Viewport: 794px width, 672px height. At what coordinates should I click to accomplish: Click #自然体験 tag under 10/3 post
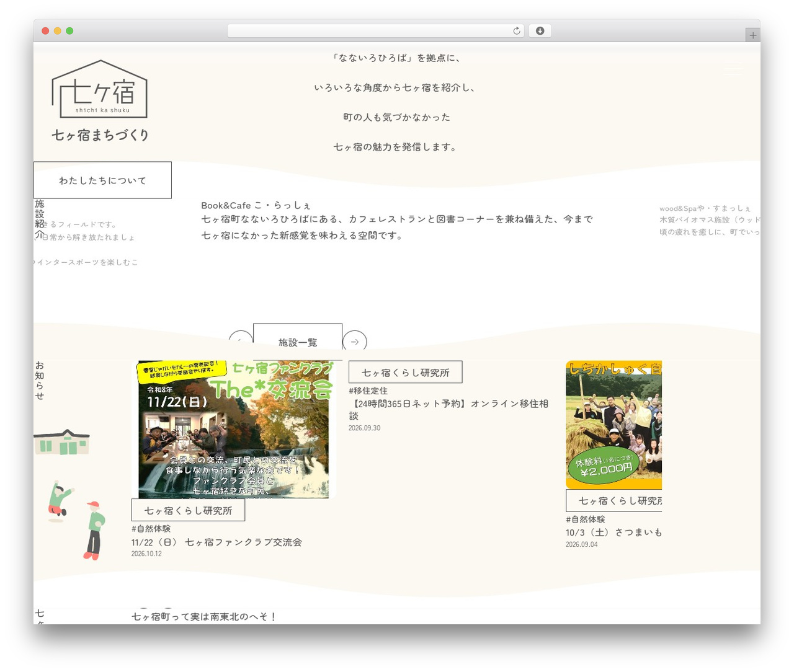[x=585, y=519]
